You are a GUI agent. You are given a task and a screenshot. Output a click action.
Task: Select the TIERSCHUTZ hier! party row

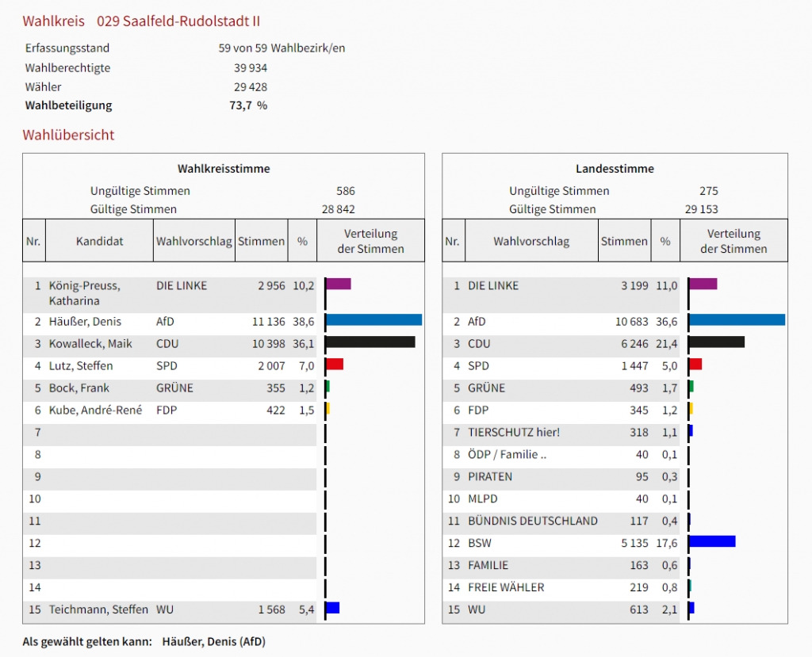(514, 433)
